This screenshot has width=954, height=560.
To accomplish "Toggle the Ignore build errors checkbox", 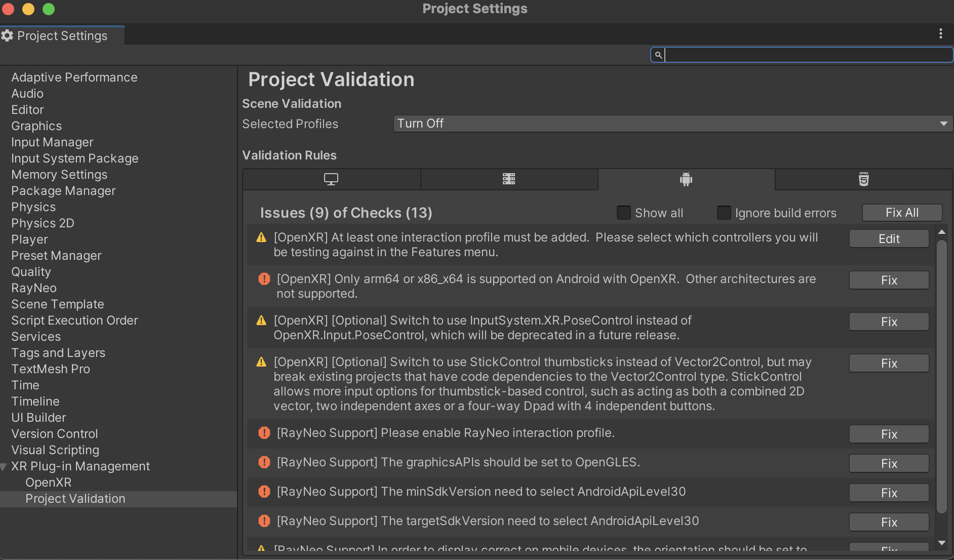I will coord(724,213).
